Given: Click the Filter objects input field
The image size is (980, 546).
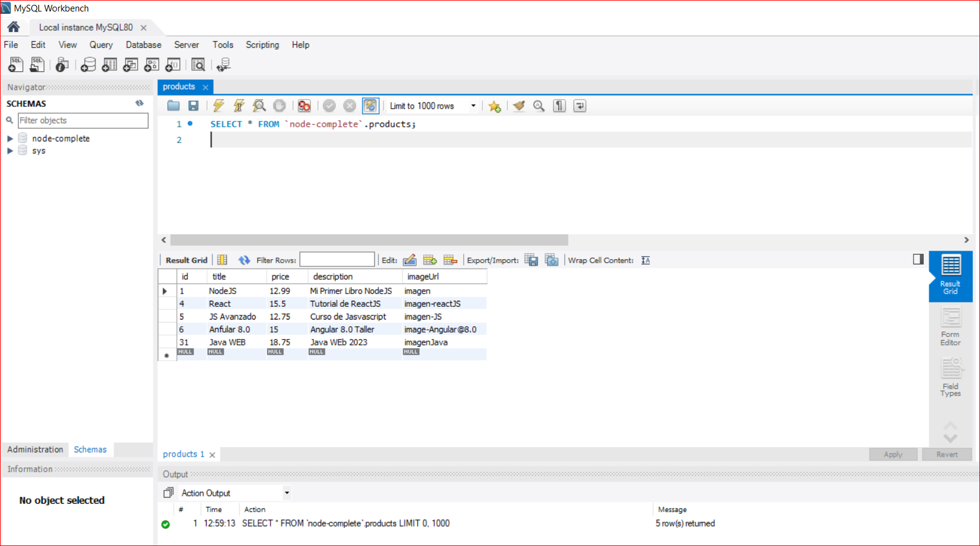Looking at the screenshot, I should (83, 120).
